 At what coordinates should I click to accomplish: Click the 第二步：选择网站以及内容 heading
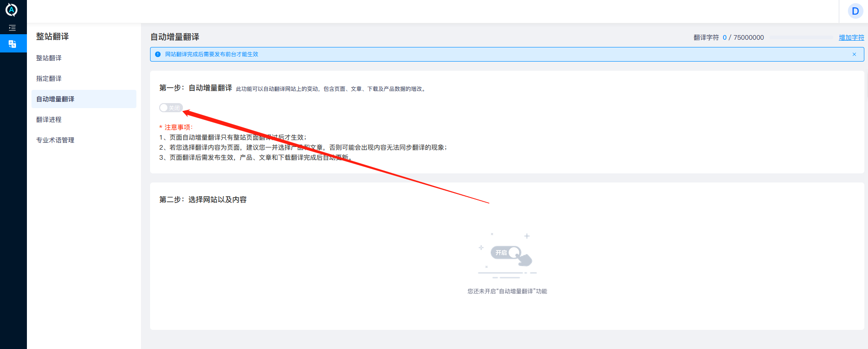tap(203, 200)
